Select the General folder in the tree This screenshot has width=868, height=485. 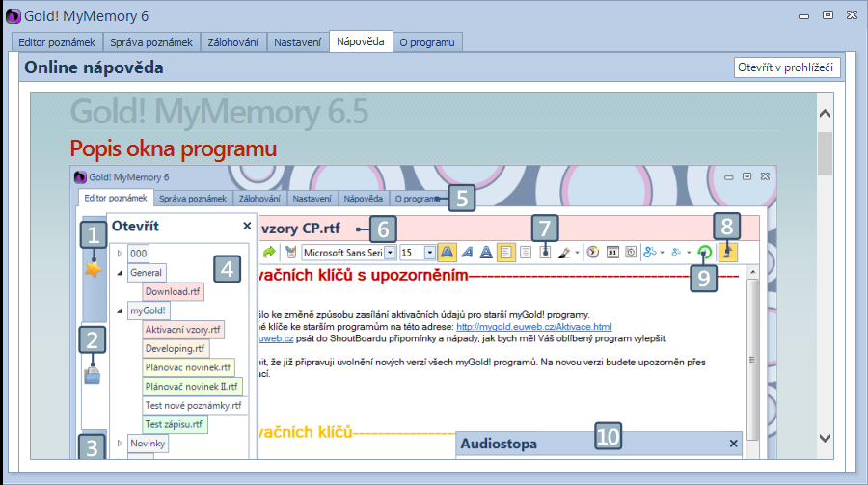(147, 273)
